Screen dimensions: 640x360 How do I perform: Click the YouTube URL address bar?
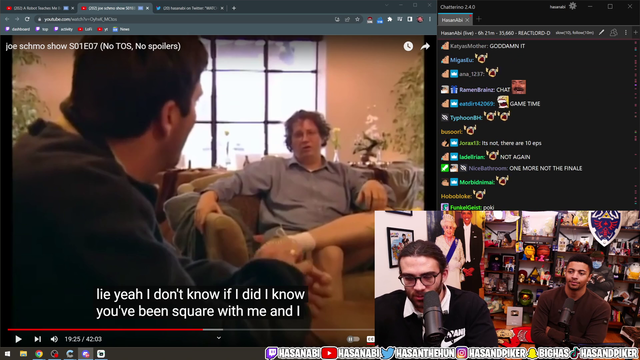click(184, 19)
